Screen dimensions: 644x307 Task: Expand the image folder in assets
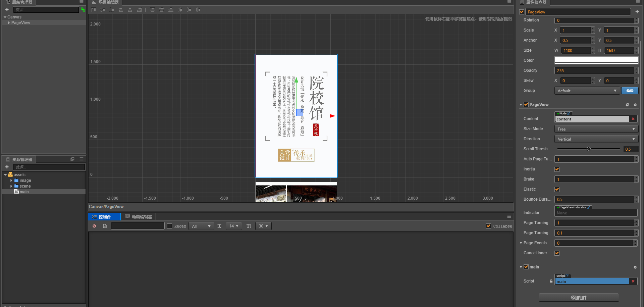coord(11,181)
